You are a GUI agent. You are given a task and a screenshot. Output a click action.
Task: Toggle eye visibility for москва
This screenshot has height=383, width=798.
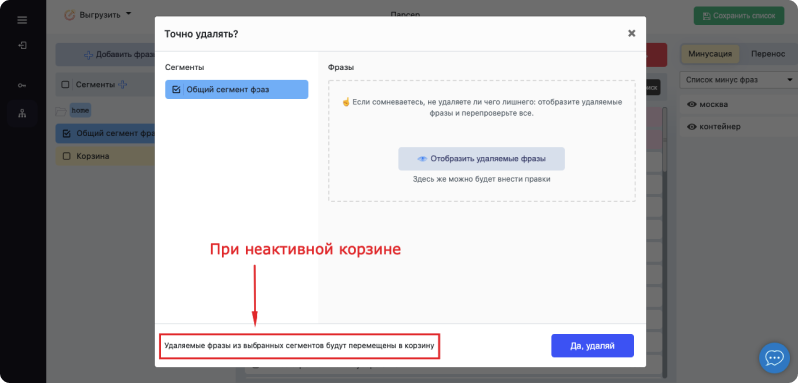692,104
